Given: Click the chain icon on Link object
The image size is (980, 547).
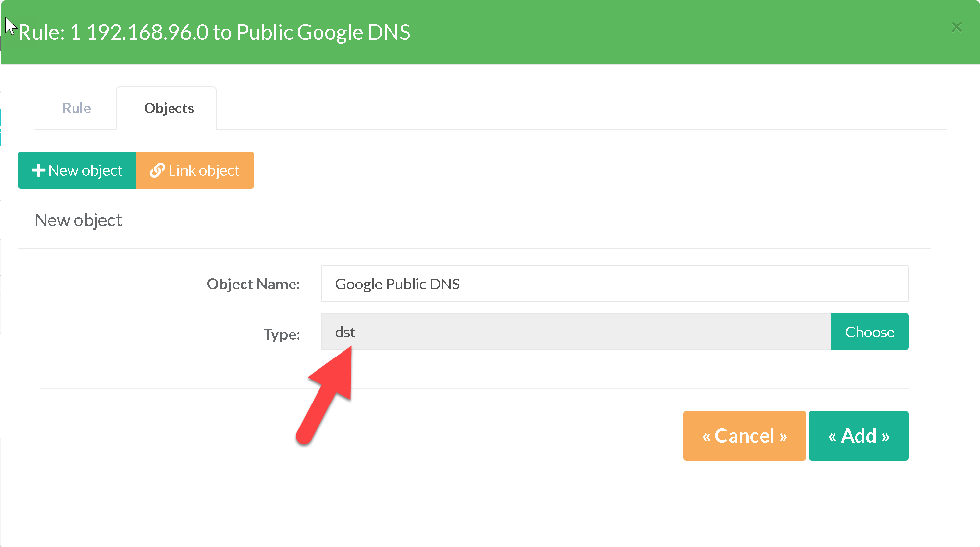Looking at the screenshot, I should pyautogui.click(x=157, y=170).
